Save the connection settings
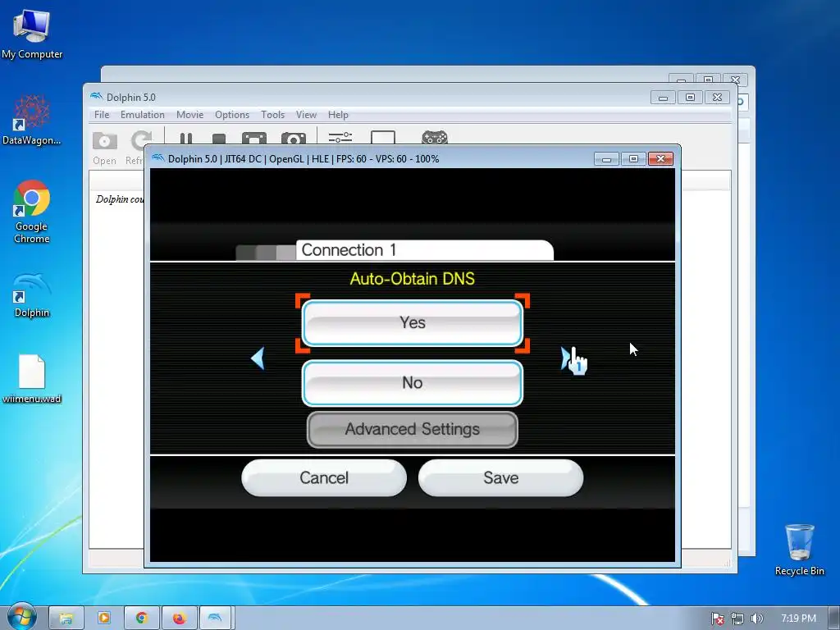Viewport: 840px width, 630px height. (x=500, y=477)
